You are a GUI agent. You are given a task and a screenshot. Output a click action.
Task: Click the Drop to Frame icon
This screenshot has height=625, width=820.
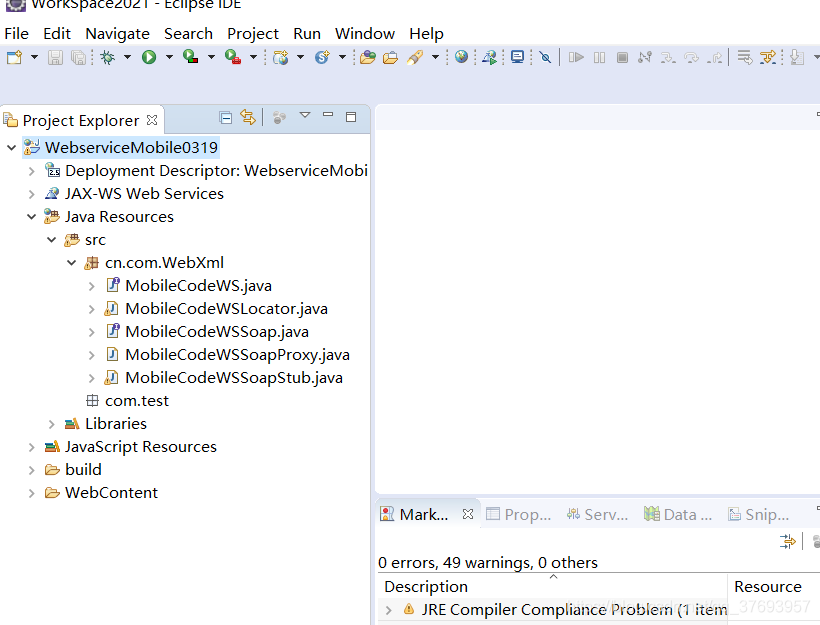745,57
